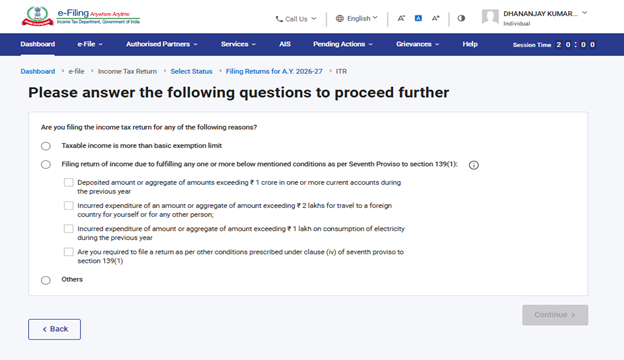624x360 pixels.
Task: Click Filing Returns for A.Y. 2026-27 breadcrumb
Action: click(274, 72)
